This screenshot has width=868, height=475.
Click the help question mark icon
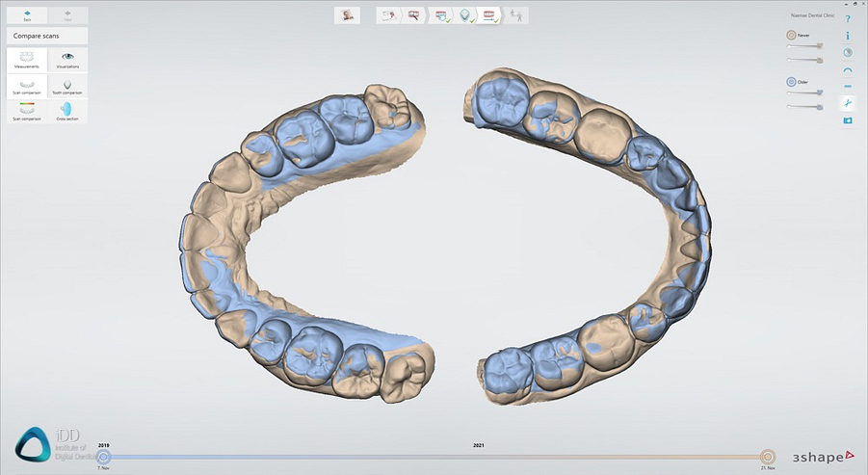[848, 18]
